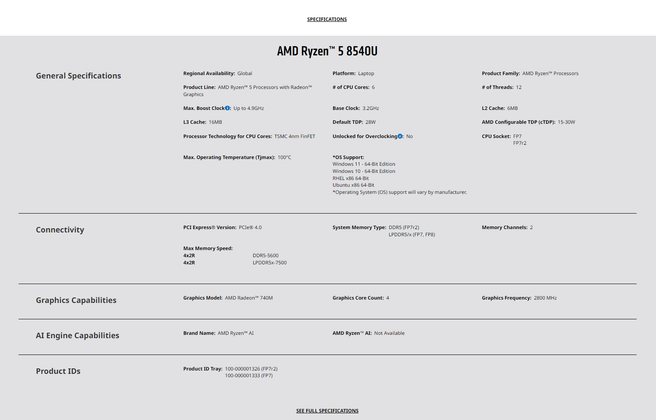Select the Graphics Core Count value 4
The height and width of the screenshot is (420, 656).
(388, 298)
